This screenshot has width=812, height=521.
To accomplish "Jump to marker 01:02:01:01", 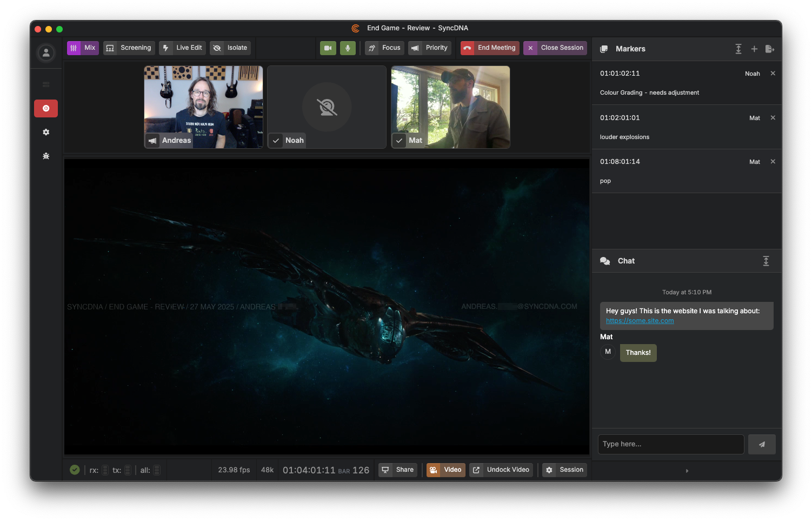I will pos(620,118).
